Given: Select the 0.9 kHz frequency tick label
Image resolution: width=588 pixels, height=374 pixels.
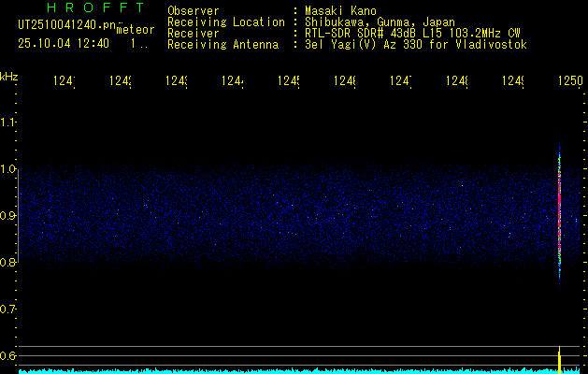Looking at the screenshot, I should [x=8, y=216].
